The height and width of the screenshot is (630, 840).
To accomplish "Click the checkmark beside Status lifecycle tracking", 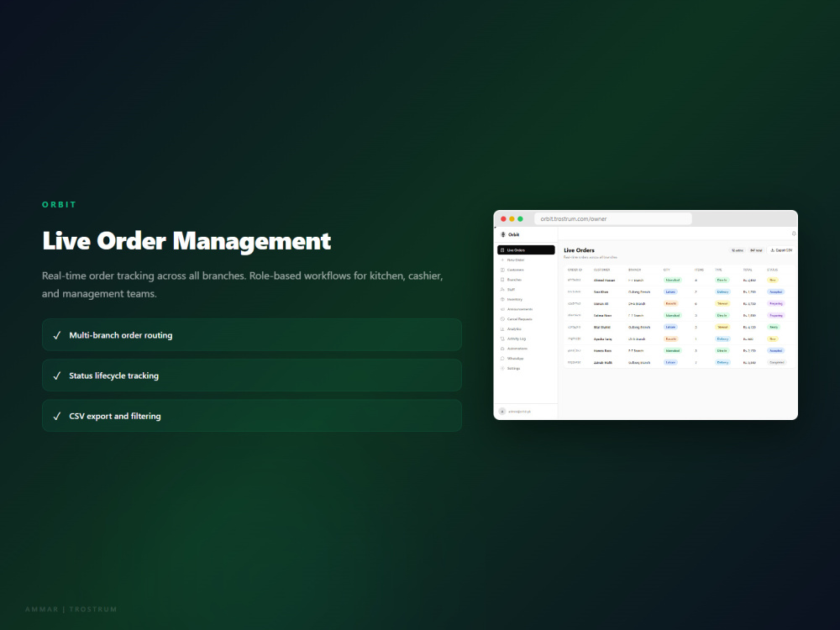I will [x=57, y=375].
